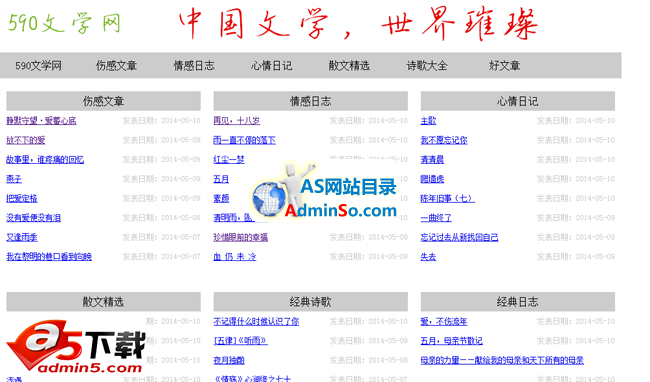Image resolution: width=650 pixels, height=382 pixels.
Task: Open the 血 仍 未 冷 article
Action: click(235, 257)
